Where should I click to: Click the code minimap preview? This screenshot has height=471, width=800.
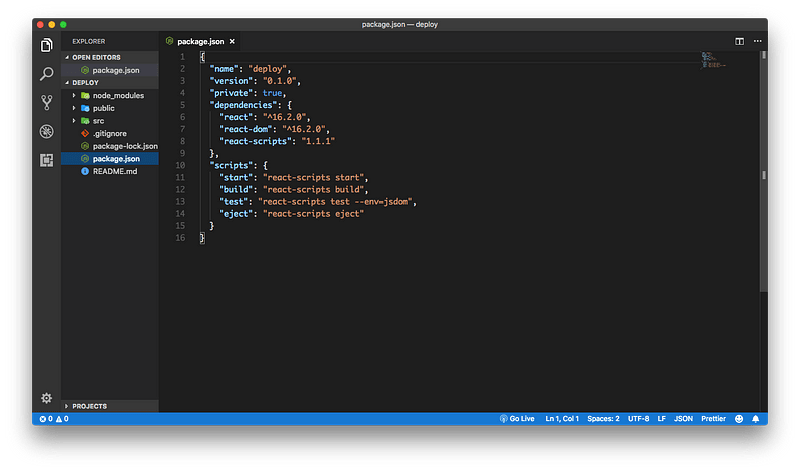coord(713,60)
